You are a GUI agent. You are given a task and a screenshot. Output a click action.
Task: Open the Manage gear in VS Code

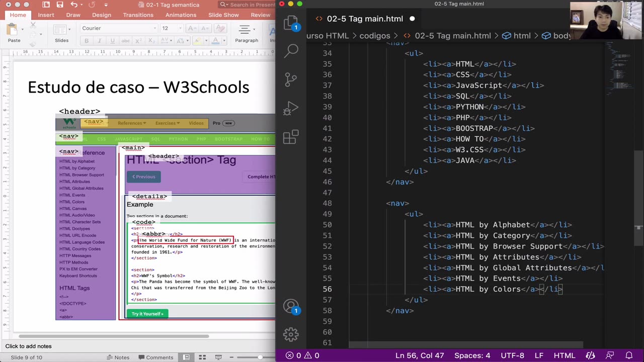[291, 334]
